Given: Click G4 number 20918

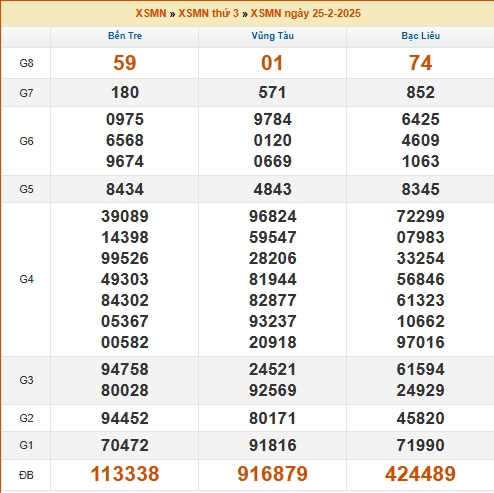Looking at the screenshot, I should 273,342.
